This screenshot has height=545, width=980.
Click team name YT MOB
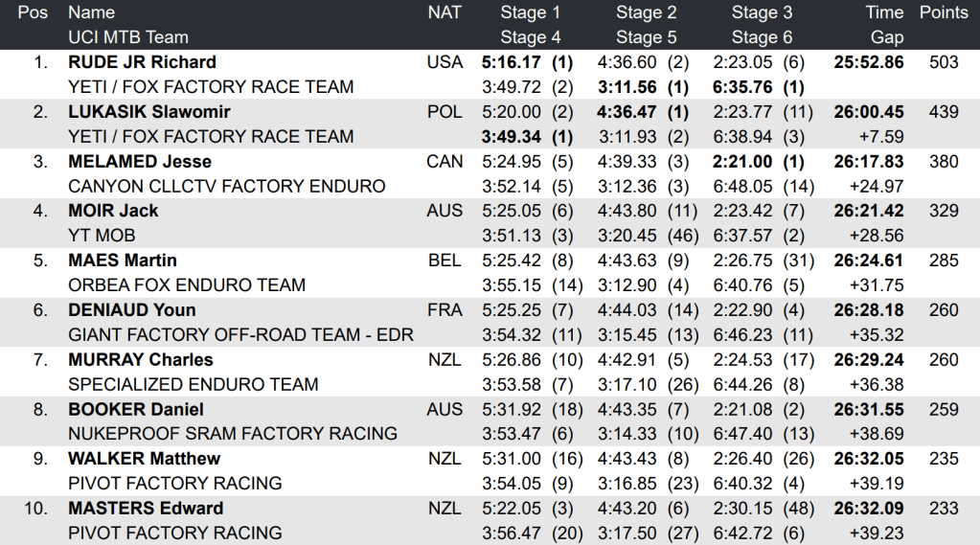point(102,236)
